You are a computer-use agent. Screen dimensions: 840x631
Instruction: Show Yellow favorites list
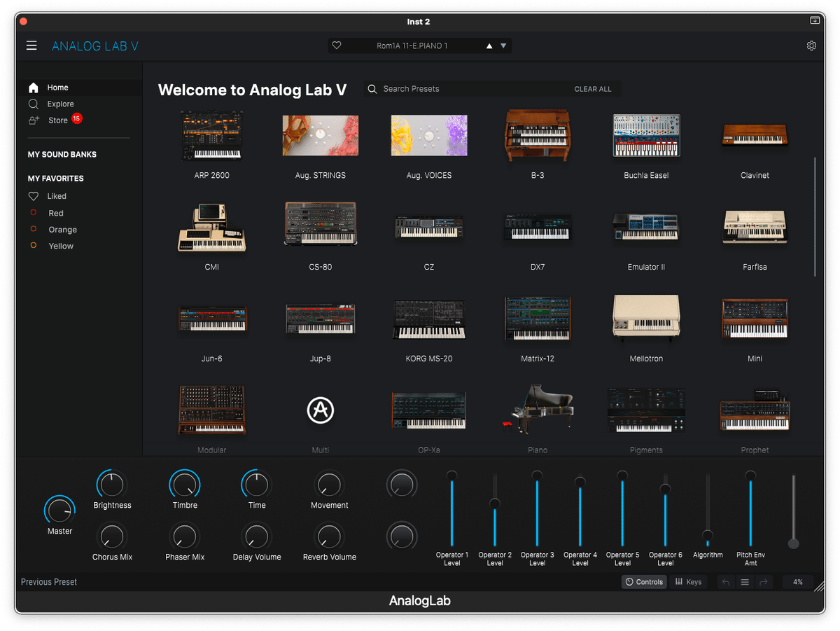pyautogui.click(x=60, y=246)
